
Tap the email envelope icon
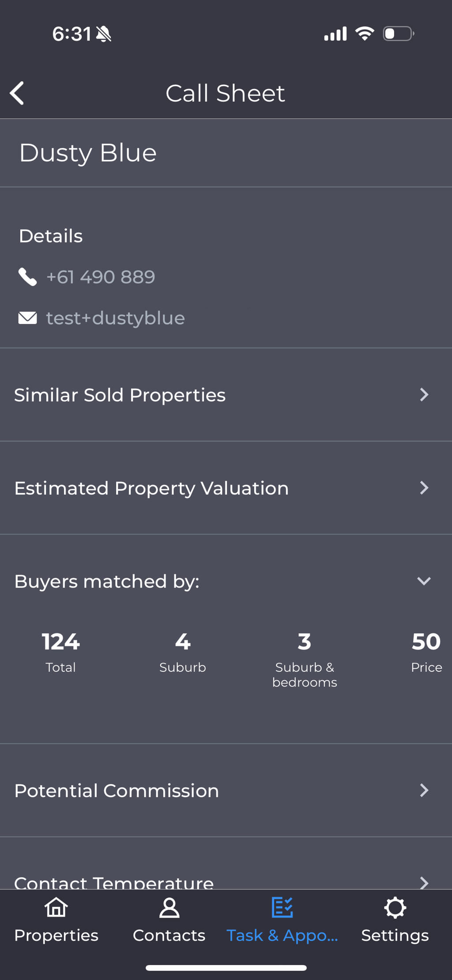tap(27, 318)
